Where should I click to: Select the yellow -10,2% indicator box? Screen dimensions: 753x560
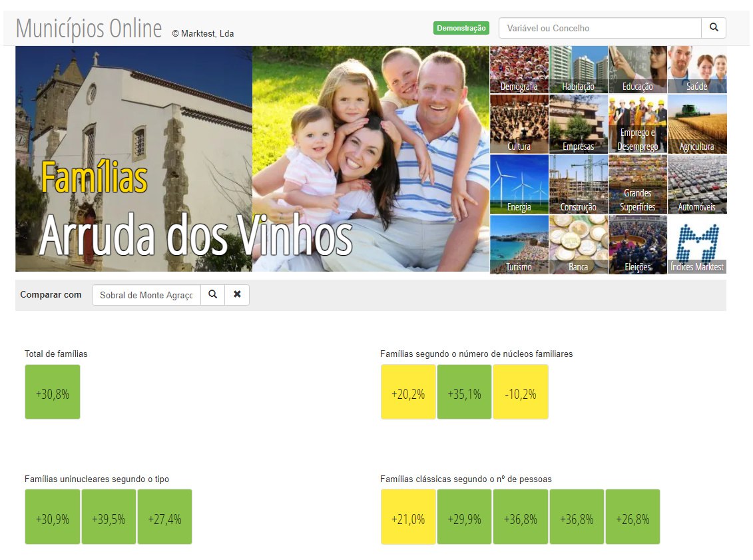click(x=521, y=392)
